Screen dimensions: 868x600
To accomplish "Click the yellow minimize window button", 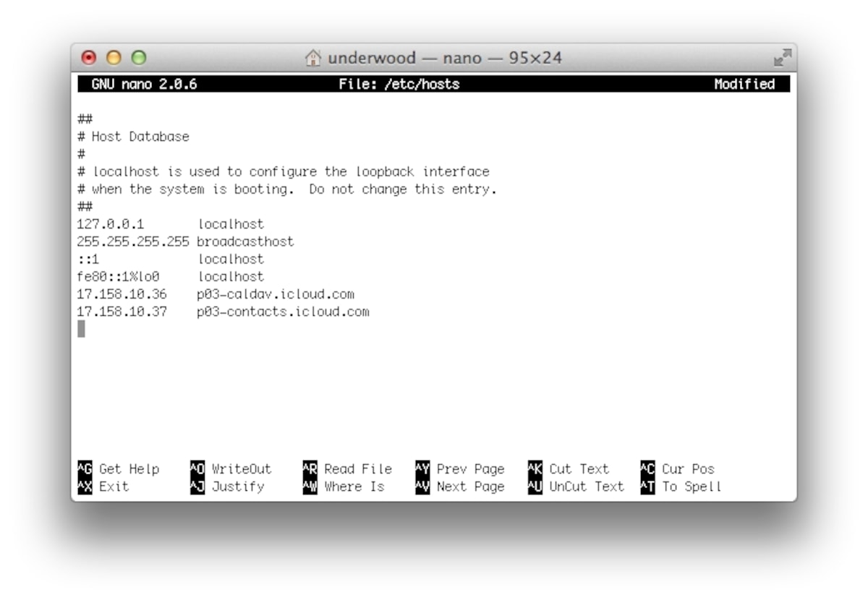I will click(113, 57).
